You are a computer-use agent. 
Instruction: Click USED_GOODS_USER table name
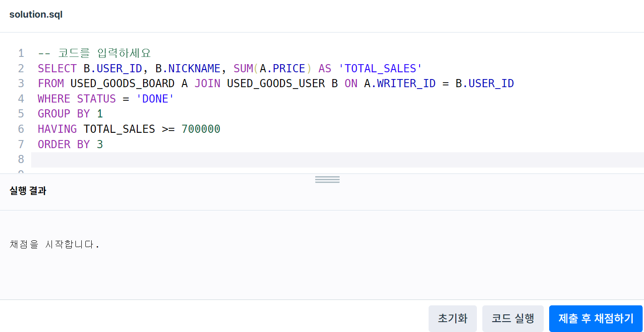pos(276,84)
